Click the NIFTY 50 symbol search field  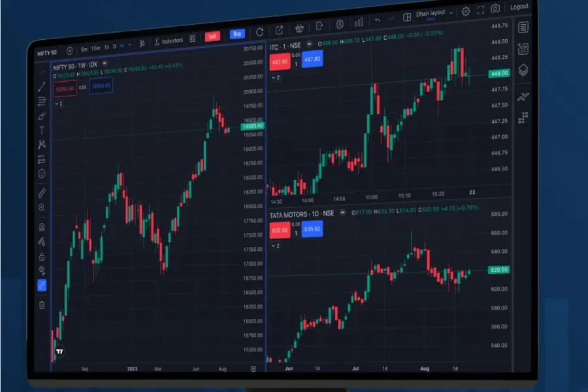(x=46, y=52)
